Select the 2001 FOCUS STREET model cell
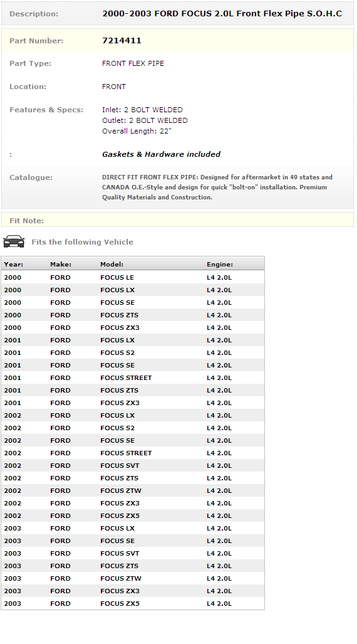 [x=126, y=377]
